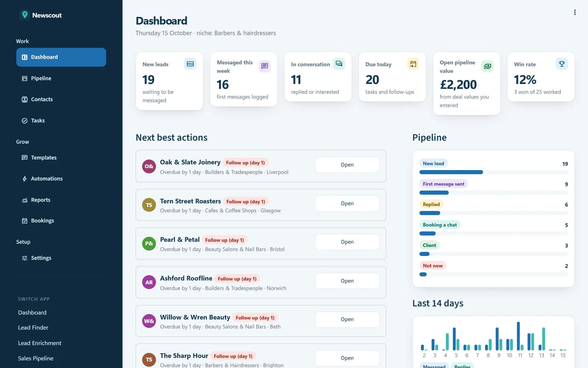This screenshot has height=368, width=588.
Task: Switch app to Lead Enrichment
Action: tap(40, 343)
